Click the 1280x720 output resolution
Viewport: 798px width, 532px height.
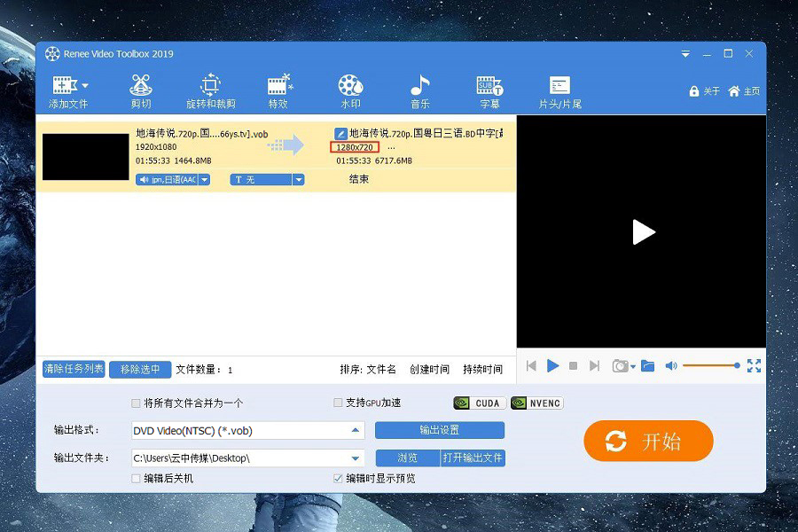[x=354, y=148]
